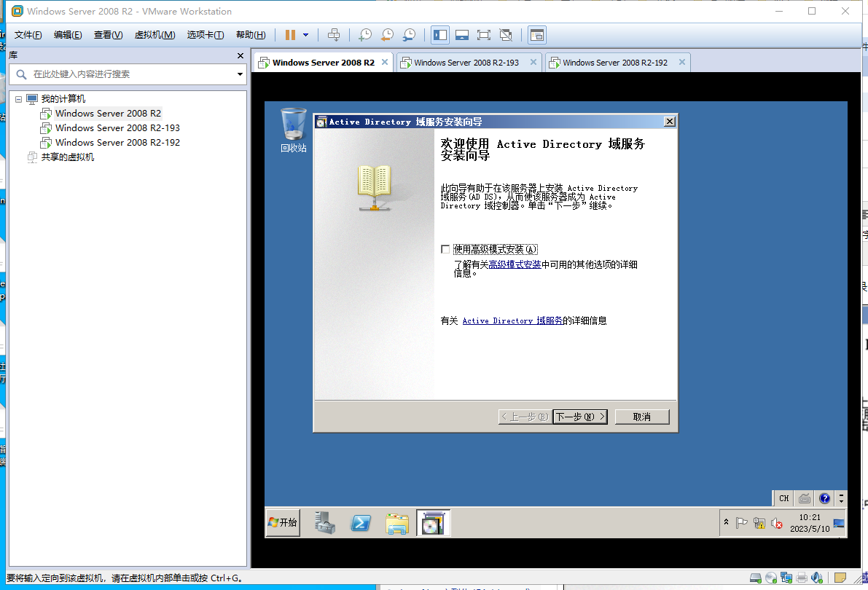Open Windows Explorer from guest taskbar
Screen dimensions: 868x590
coord(397,522)
